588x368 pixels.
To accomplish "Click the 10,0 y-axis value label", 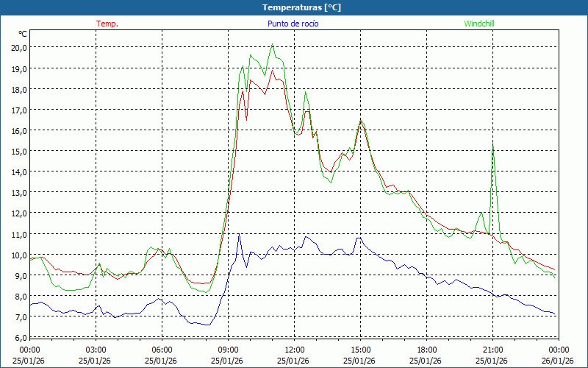I will tap(19, 255).
